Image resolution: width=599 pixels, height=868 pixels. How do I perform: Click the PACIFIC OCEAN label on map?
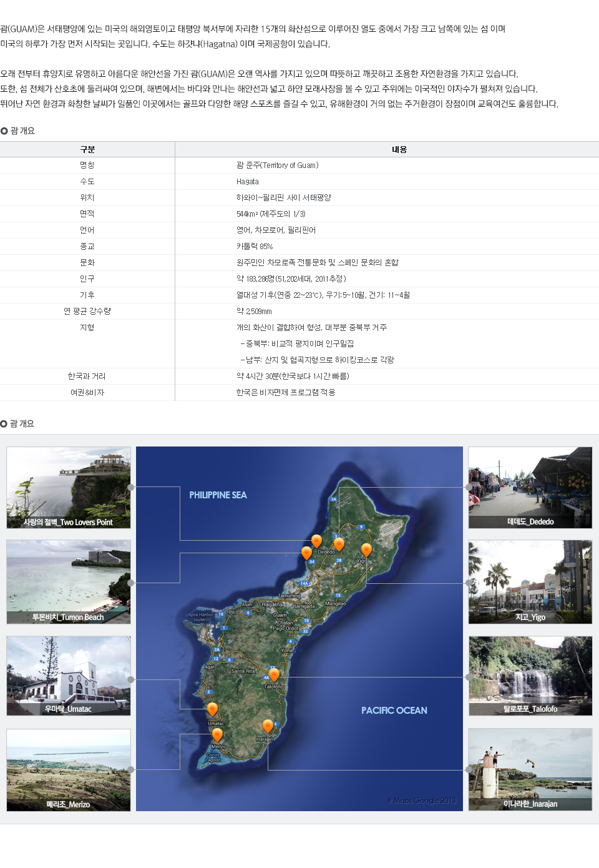[x=394, y=711]
